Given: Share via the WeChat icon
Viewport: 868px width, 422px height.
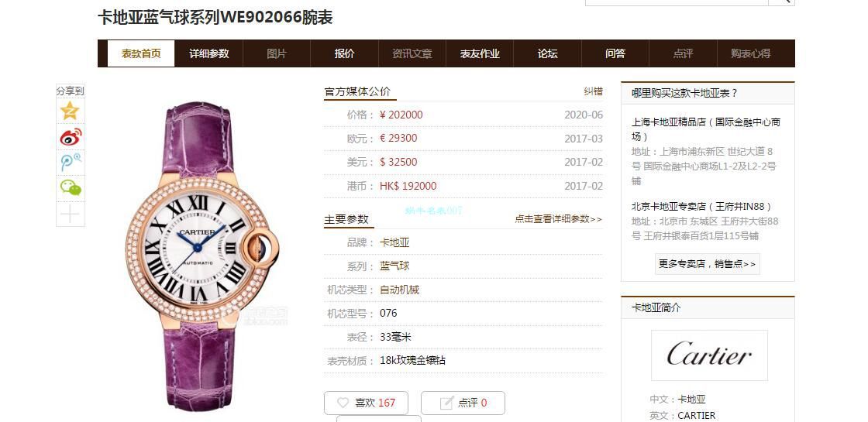Looking at the screenshot, I should pyautogui.click(x=71, y=188).
